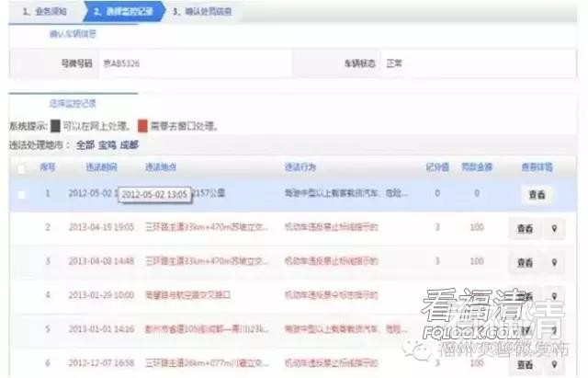This screenshot has height=378, width=588.
Task: Click the fine amount 0 in row 1
Action: pos(477,193)
